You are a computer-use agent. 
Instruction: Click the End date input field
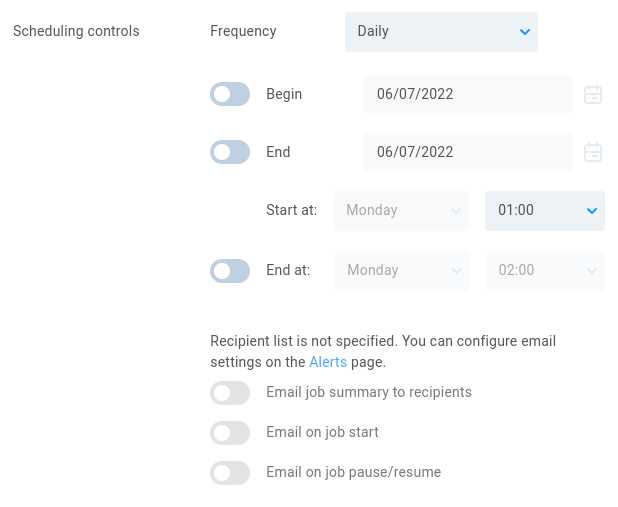[x=468, y=152]
